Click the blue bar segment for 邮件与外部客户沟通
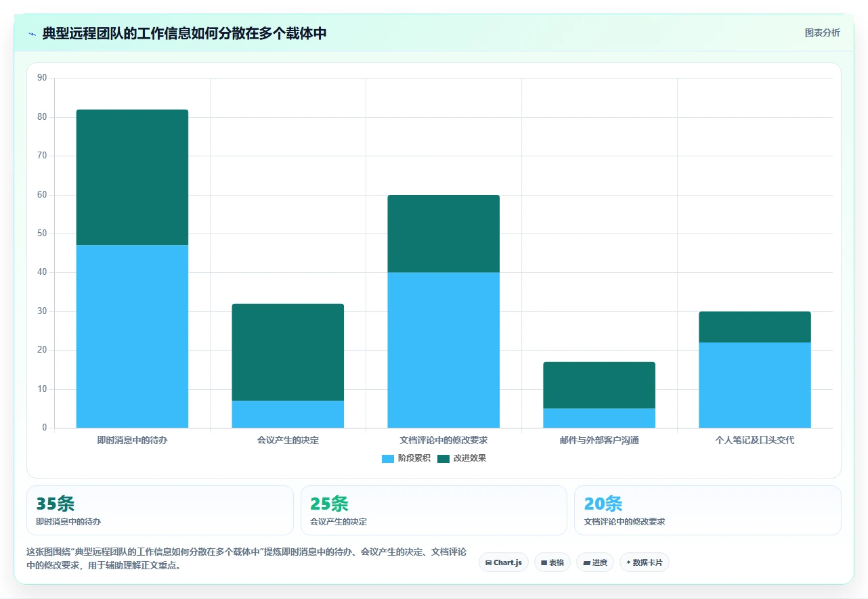The width and height of the screenshot is (868, 599). pyautogui.click(x=599, y=418)
